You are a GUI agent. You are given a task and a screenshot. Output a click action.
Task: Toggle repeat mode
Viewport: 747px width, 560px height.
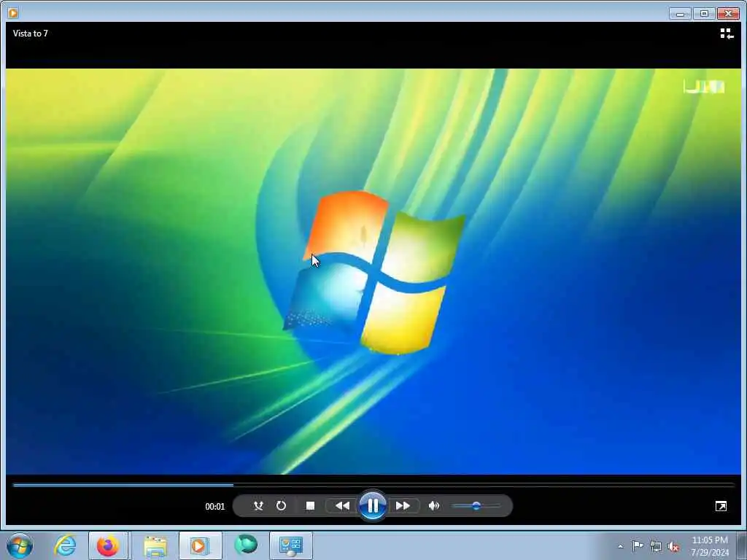pyautogui.click(x=281, y=506)
